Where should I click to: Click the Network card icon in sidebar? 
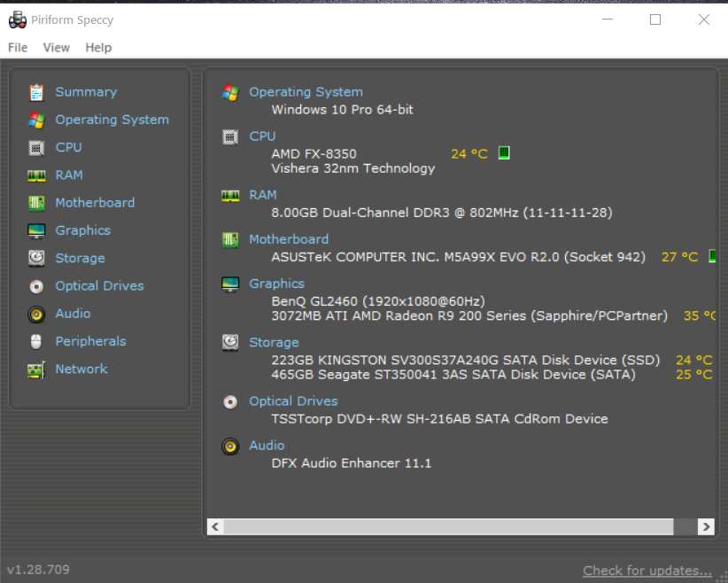tap(36, 369)
